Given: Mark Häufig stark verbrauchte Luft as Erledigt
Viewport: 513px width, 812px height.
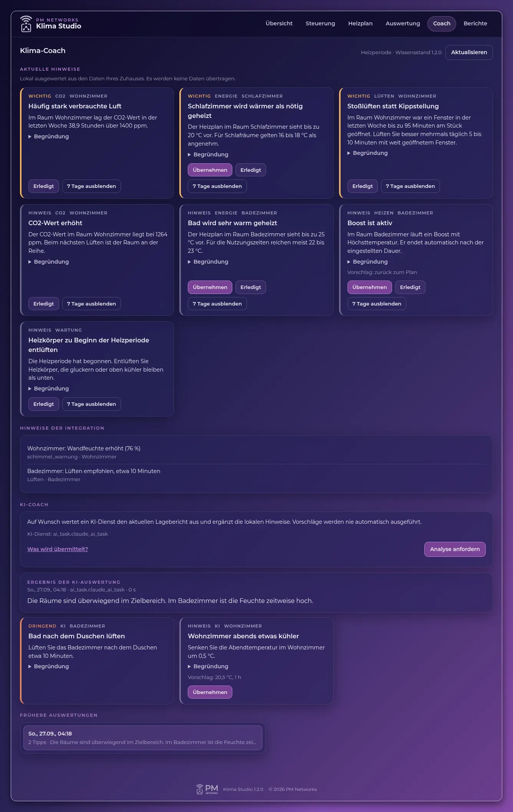Looking at the screenshot, I should 44,186.
